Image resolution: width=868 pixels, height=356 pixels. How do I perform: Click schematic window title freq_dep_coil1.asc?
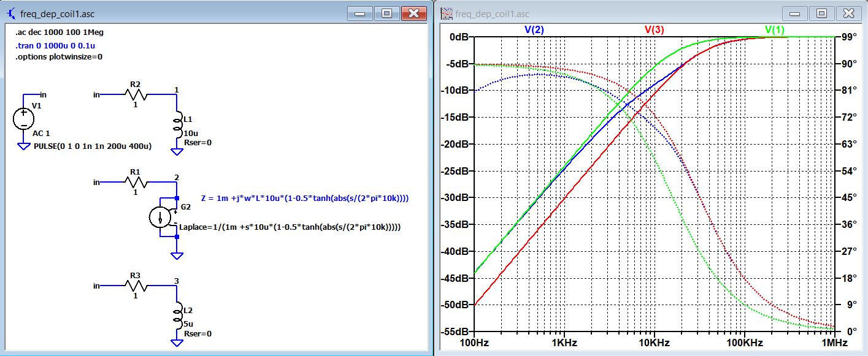57,13
